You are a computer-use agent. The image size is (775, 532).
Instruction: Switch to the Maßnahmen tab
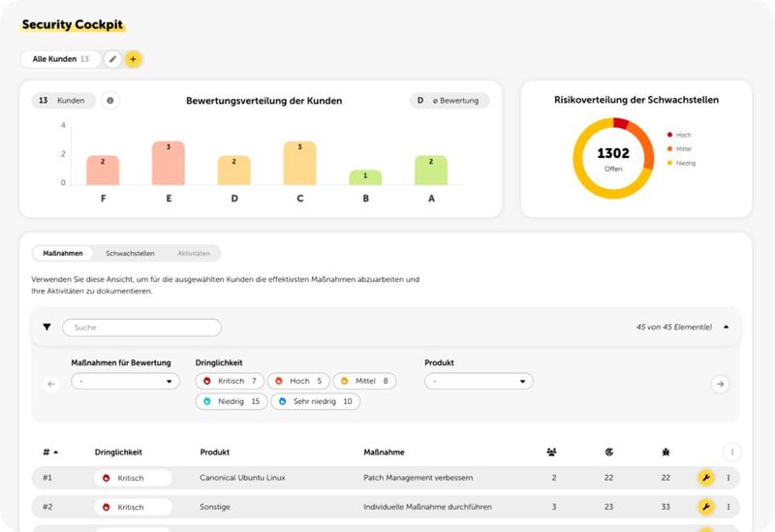(63, 253)
